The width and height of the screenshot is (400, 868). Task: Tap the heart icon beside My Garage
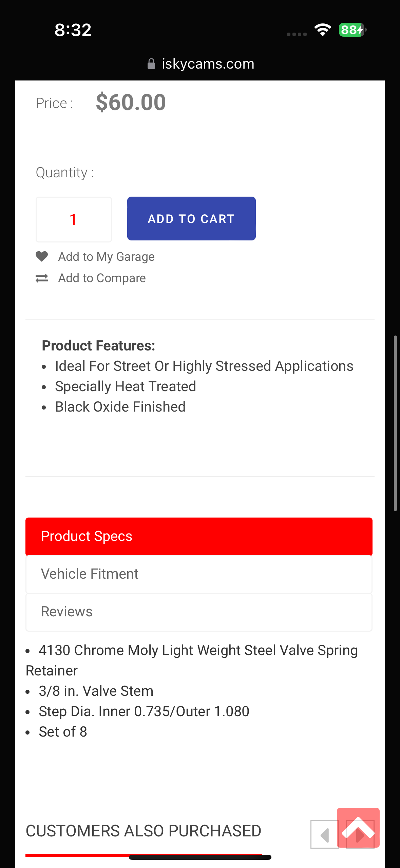coord(42,256)
